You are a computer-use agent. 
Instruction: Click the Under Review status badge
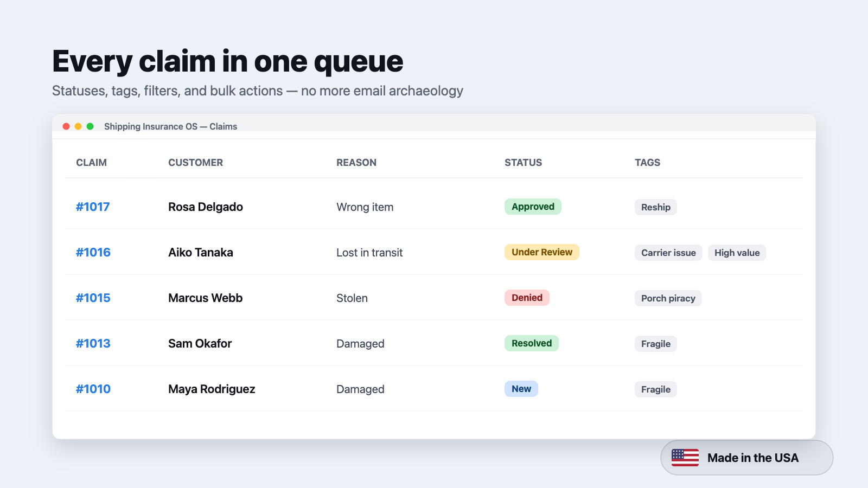pos(542,252)
